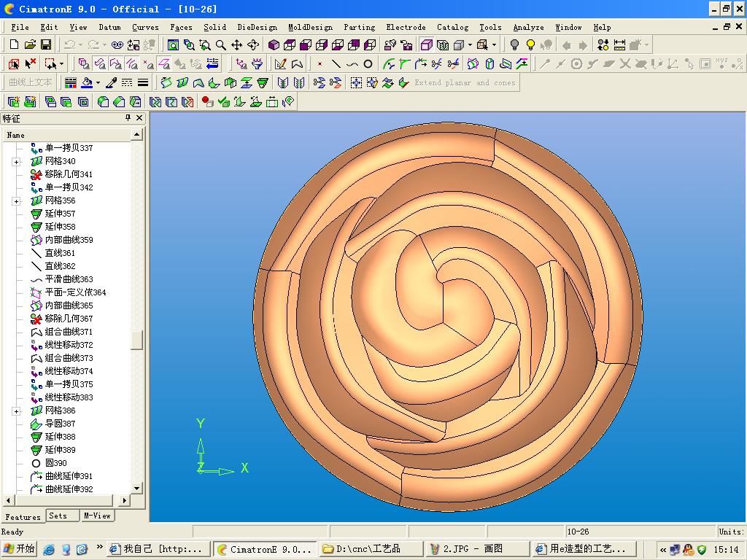
Task: Click the Open file folder icon
Action: click(x=30, y=45)
